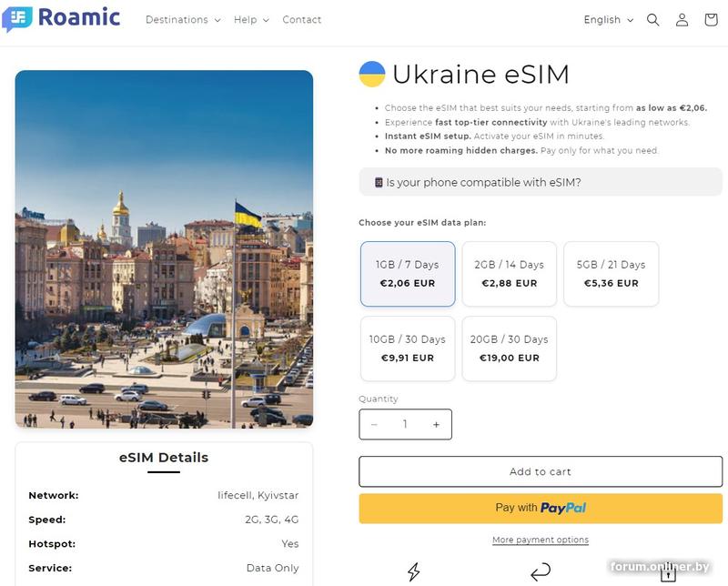Choose the 20GB / 30 Days plan
This screenshot has width=728, height=586.
click(509, 348)
